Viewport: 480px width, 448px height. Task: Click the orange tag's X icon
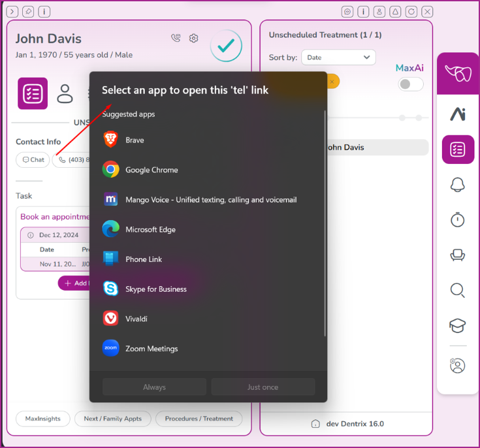332,82
